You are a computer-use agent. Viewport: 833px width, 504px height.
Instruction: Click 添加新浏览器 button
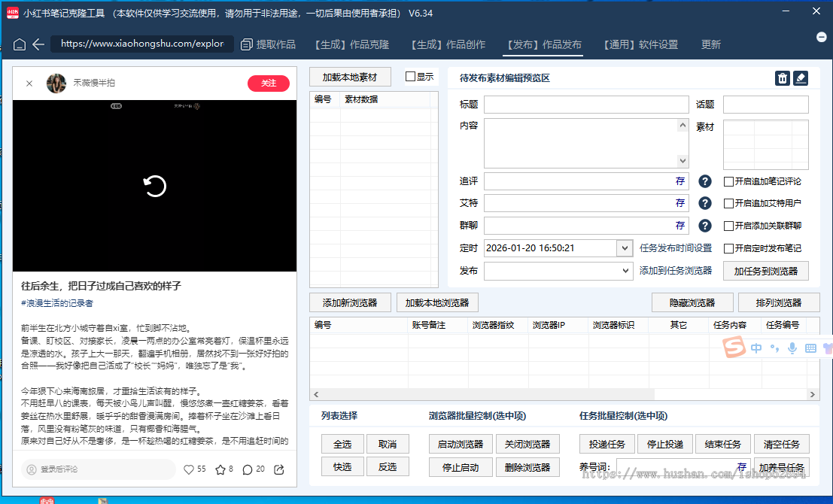click(x=350, y=302)
